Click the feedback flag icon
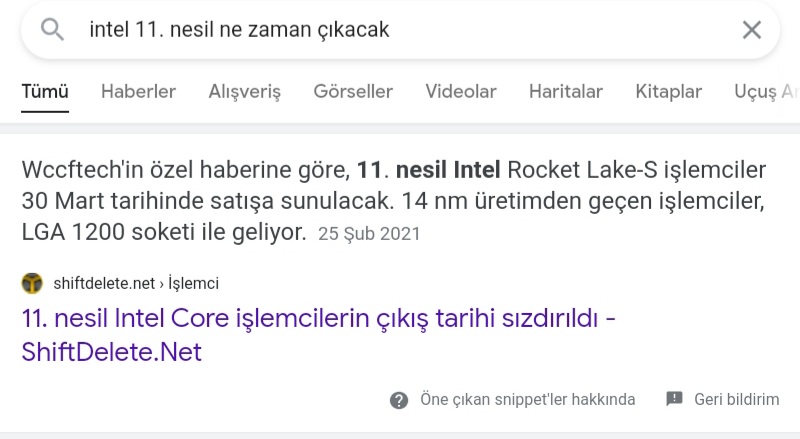Screen dimensions: 800x439 coord(674,399)
